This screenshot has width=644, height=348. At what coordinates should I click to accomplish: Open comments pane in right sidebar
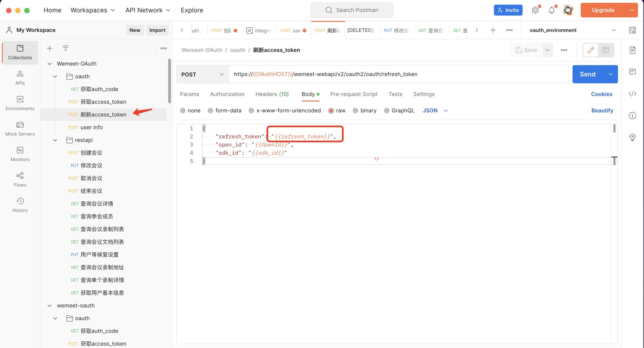point(633,72)
